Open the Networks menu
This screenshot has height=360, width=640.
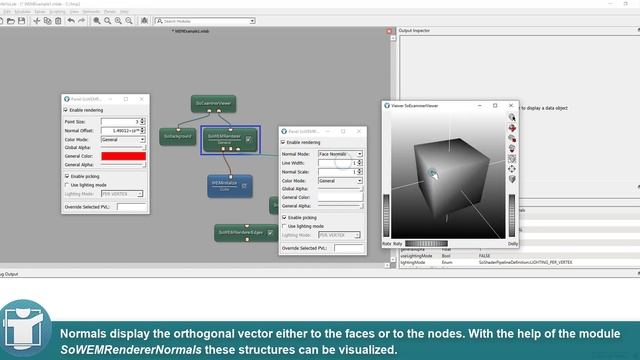pyautogui.click(x=91, y=11)
